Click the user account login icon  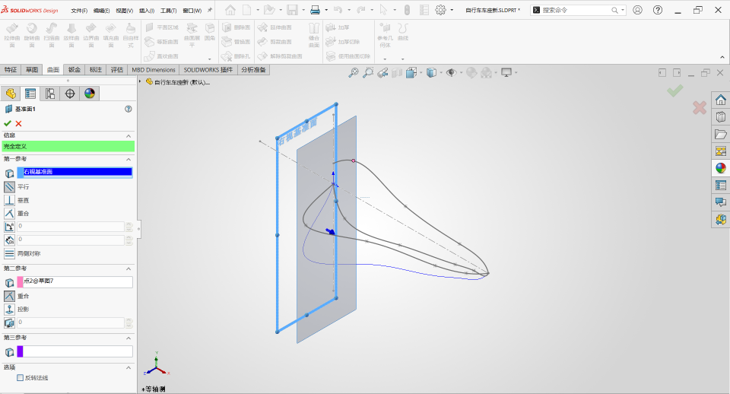pos(637,10)
